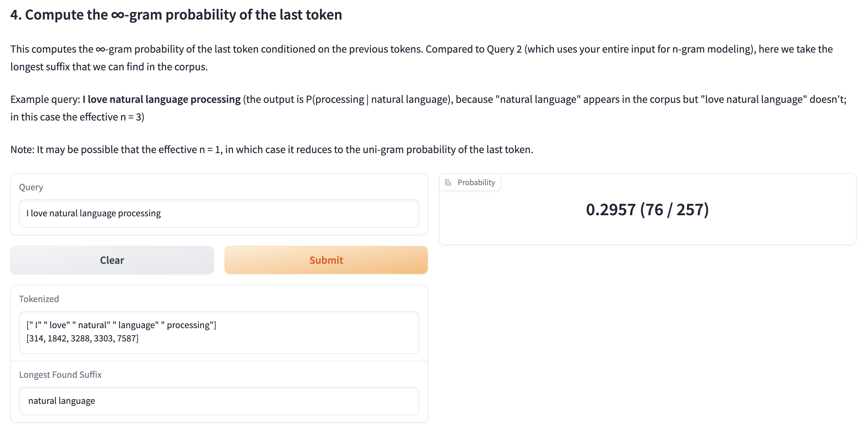868x431 pixels.
Task: Click the "longest suffix that we can find" line
Action: tap(109, 67)
